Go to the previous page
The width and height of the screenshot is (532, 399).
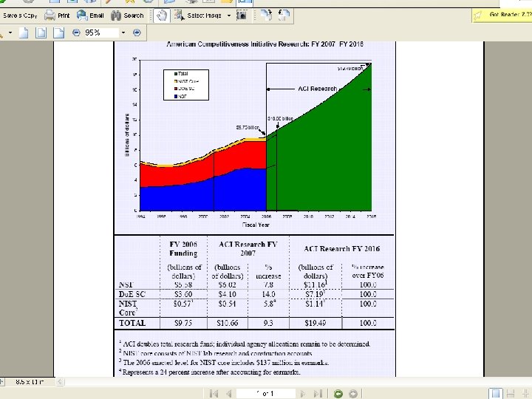pos(229,394)
